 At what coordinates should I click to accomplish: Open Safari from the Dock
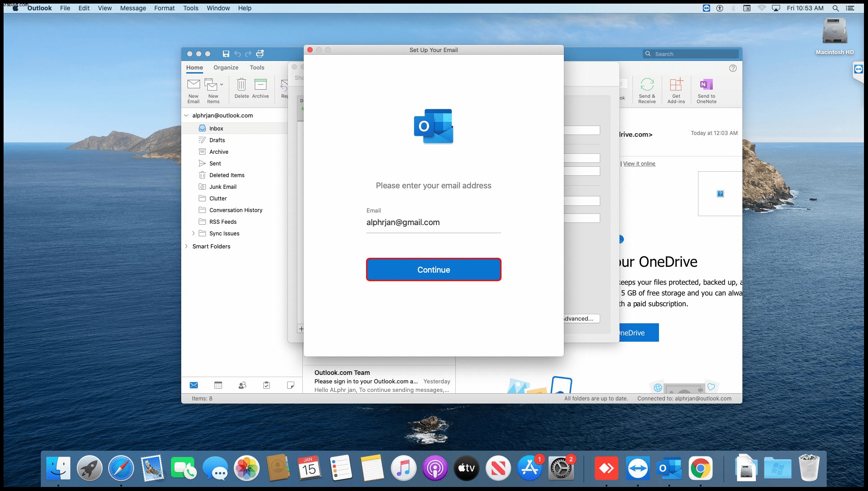point(121,469)
